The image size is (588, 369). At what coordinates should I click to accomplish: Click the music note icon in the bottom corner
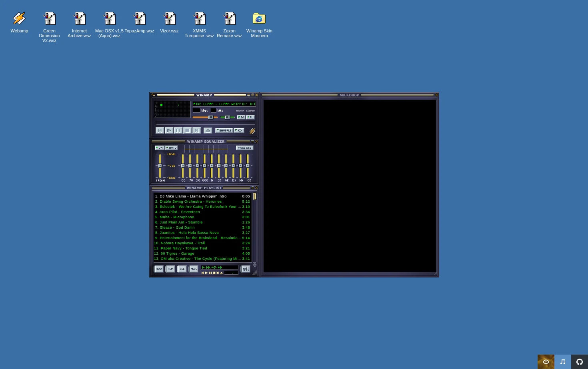pyautogui.click(x=563, y=362)
